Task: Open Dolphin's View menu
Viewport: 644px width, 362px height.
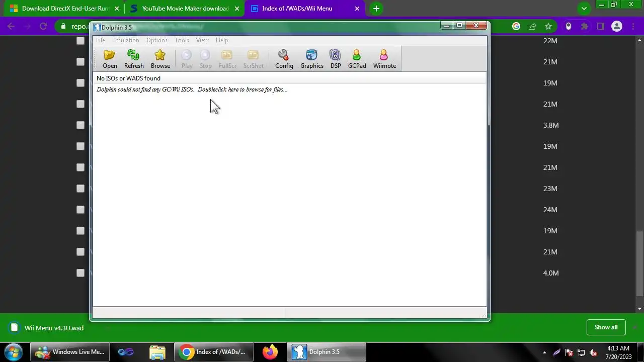Action: pyautogui.click(x=202, y=40)
